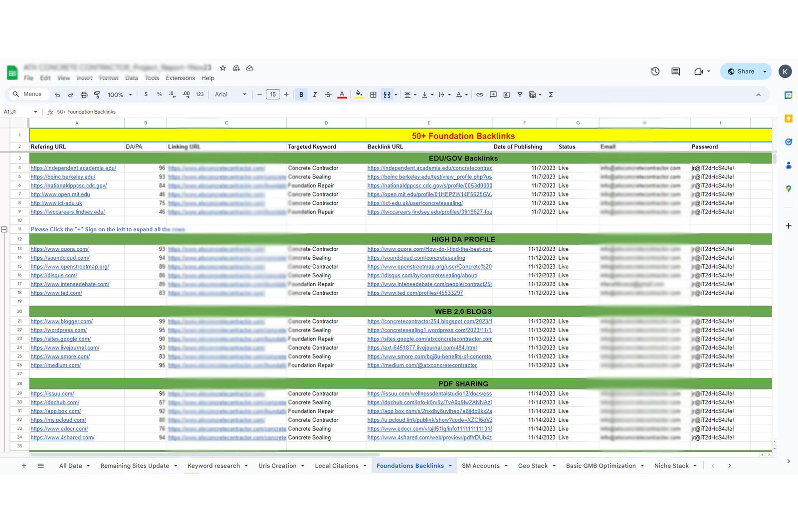
Task: Open the all sheets list icon
Action: point(41,466)
